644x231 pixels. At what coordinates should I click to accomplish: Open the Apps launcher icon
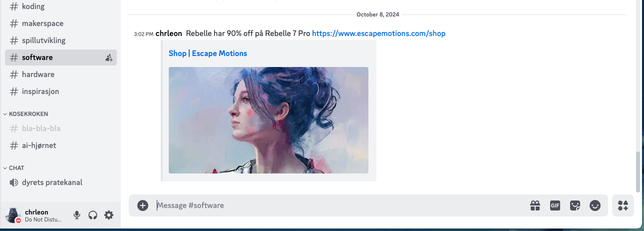tap(623, 205)
